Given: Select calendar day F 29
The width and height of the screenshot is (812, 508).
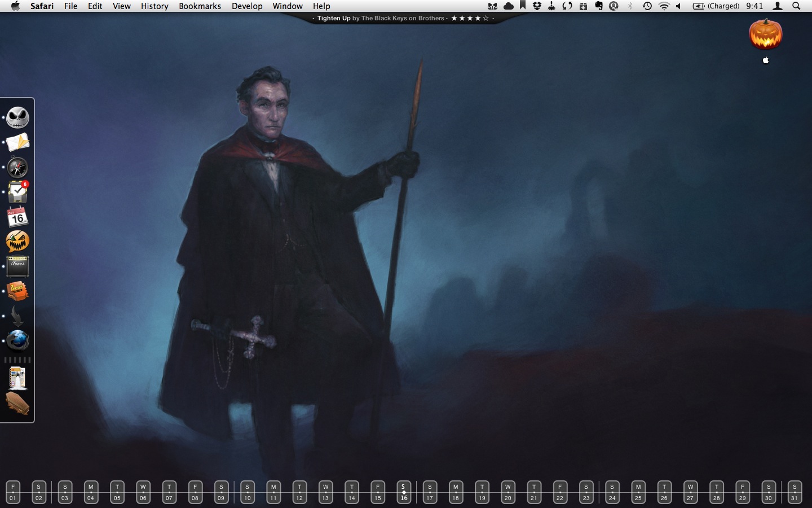Looking at the screenshot, I should click(743, 492).
